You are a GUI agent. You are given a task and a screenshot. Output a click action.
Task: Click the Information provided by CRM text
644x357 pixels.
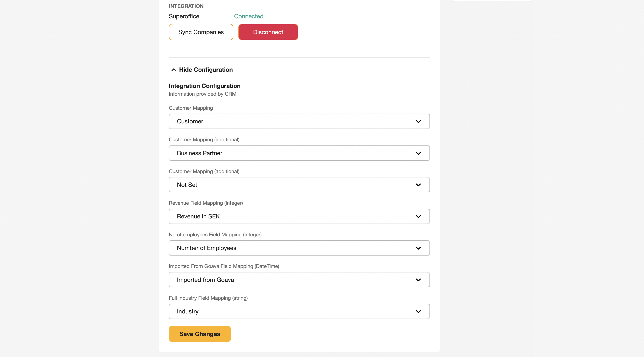203,94
